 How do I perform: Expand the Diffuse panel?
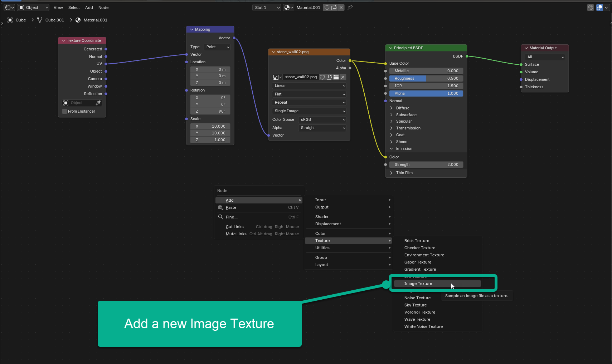point(391,108)
